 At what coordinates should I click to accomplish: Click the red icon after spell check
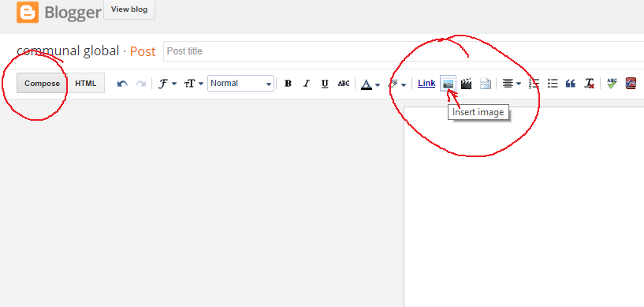631,84
